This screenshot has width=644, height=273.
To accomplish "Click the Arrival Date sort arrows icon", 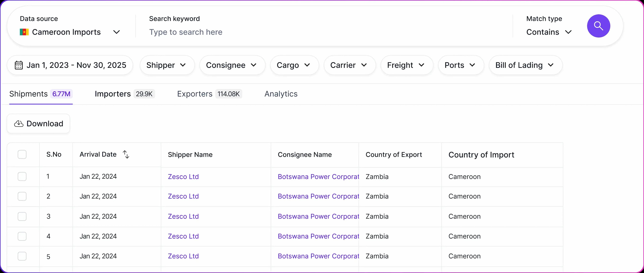I will pyautogui.click(x=126, y=154).
